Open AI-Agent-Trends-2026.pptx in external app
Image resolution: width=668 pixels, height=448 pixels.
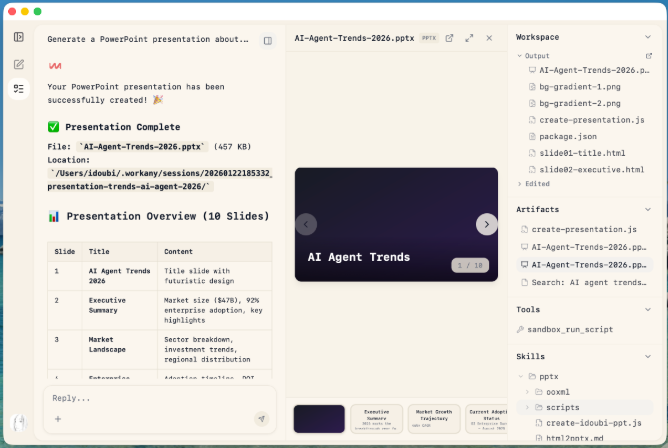(x=449, y=38)
